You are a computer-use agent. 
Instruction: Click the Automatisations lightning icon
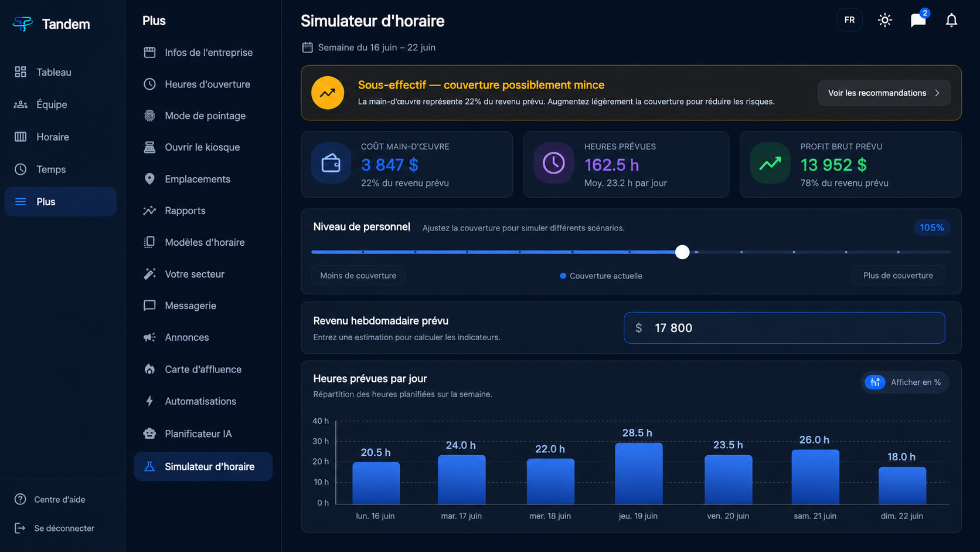[149, 401]
